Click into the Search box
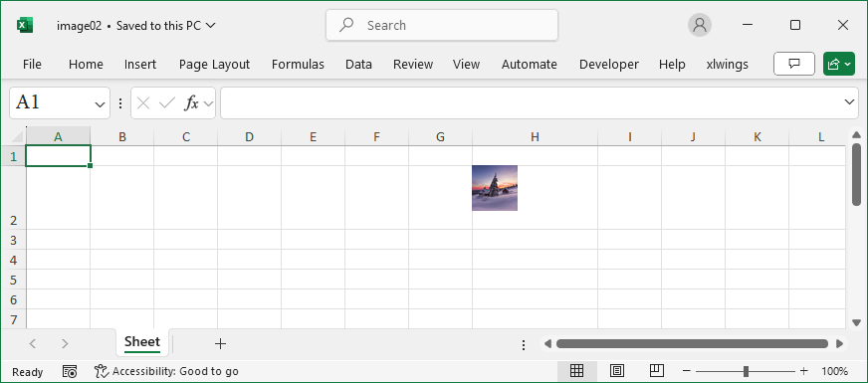This screenshot has width=868, height=383. point(442,25)
